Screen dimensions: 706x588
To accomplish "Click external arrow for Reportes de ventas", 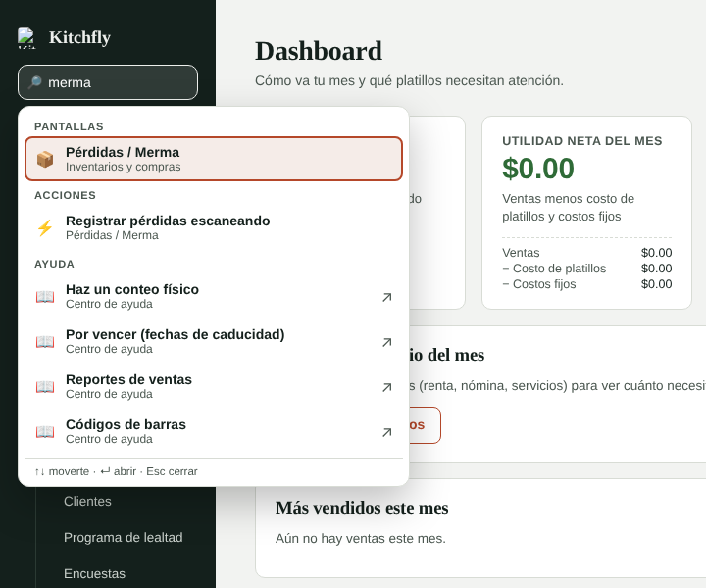I will click(386, 387).
